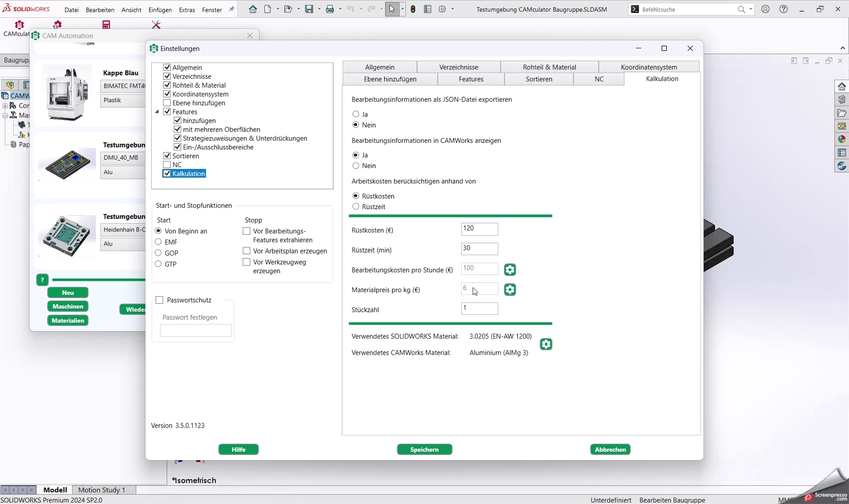Enable the NC checkbox in settings tree
849x504 pixels.
(x=167, y=165)
